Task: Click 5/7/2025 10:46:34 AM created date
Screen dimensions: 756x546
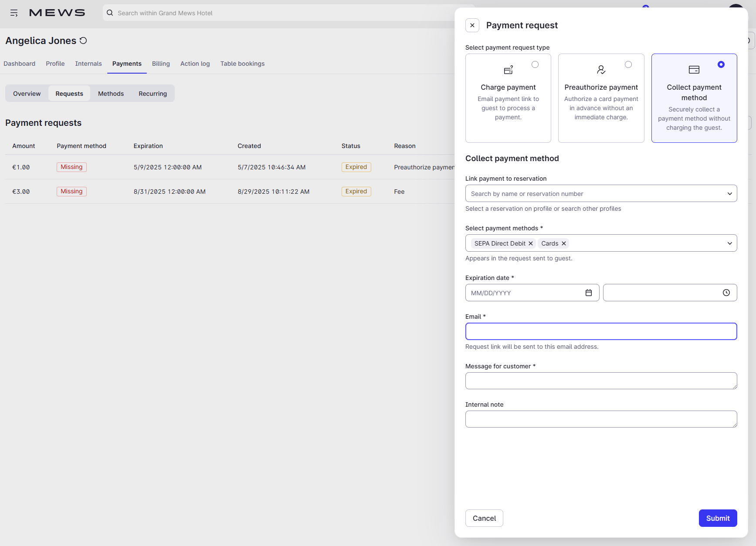Action: point(271,167)
